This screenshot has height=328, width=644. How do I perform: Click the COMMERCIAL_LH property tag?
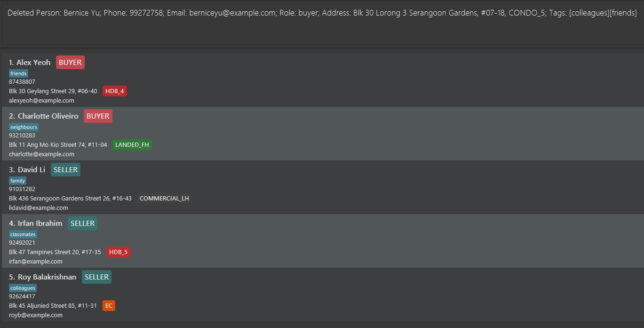(x=164, y=199)
